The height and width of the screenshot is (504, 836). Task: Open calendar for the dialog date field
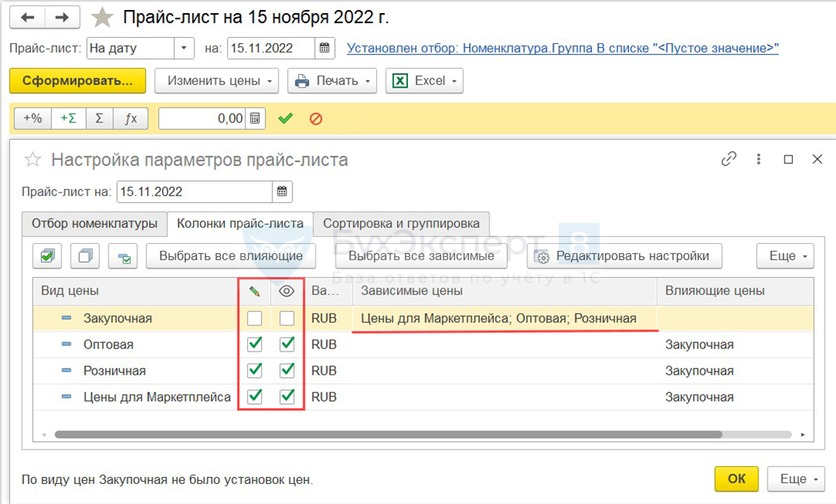click(283, 192)
